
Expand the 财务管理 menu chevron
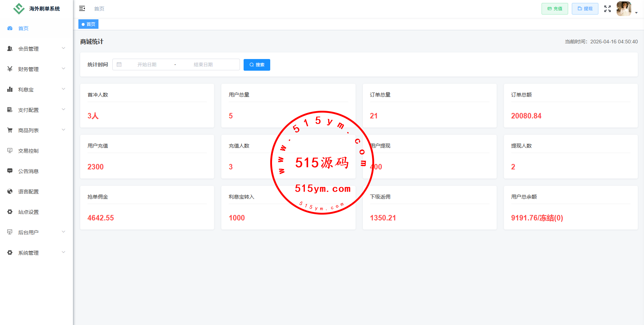[63, 68]
